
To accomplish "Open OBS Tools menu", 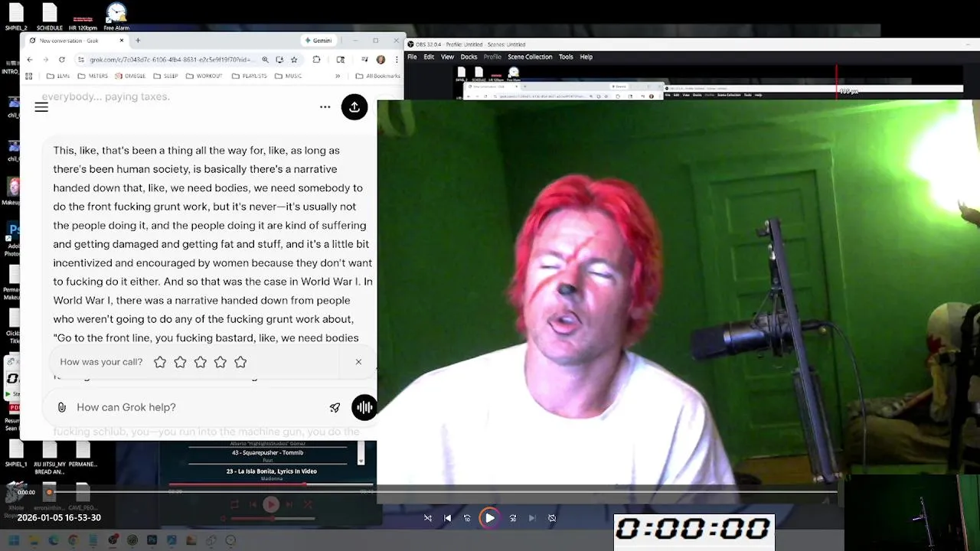I will (566, 57).
